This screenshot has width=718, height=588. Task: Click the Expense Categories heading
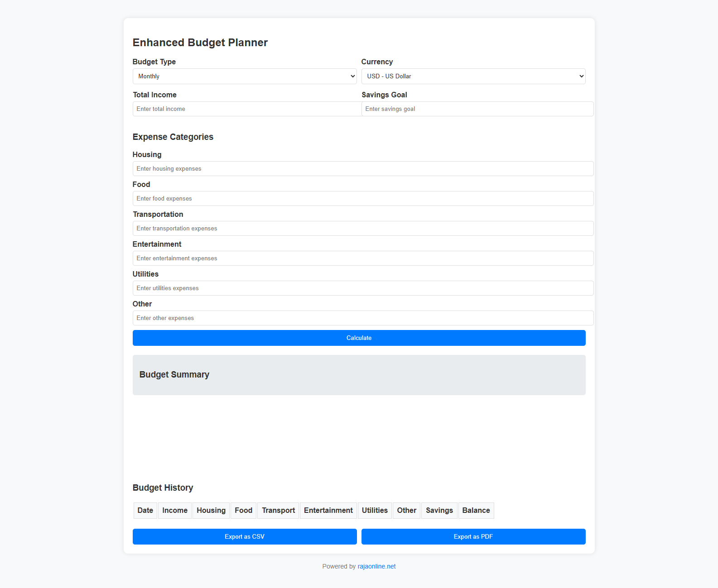tap(173, 137)
